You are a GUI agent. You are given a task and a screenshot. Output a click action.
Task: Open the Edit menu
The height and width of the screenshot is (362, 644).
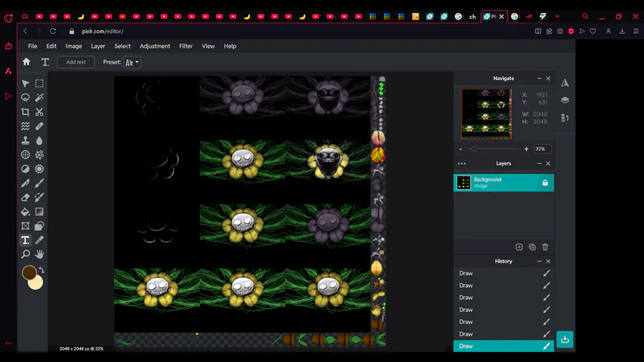[x=52, y=46]
